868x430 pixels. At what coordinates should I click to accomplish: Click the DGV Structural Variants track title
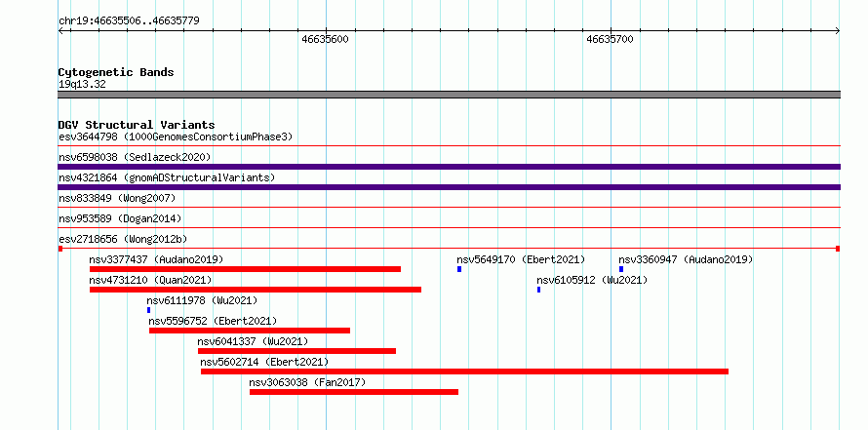(x=137, y=125)
